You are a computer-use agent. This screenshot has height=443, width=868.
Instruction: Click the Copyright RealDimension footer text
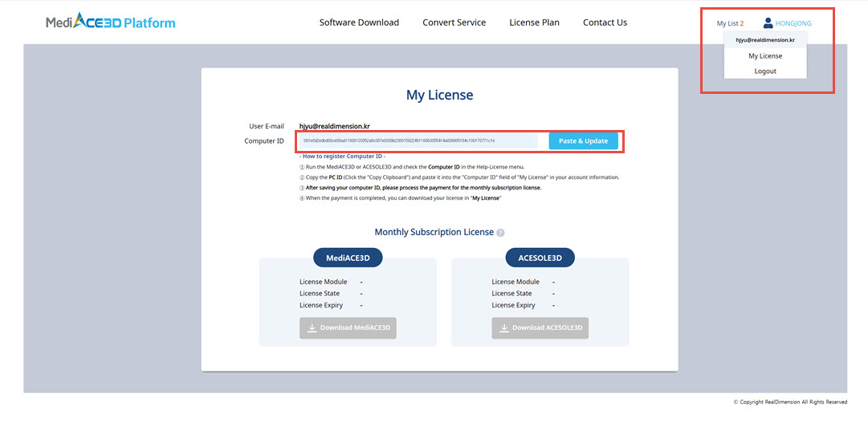click(790, 402)
